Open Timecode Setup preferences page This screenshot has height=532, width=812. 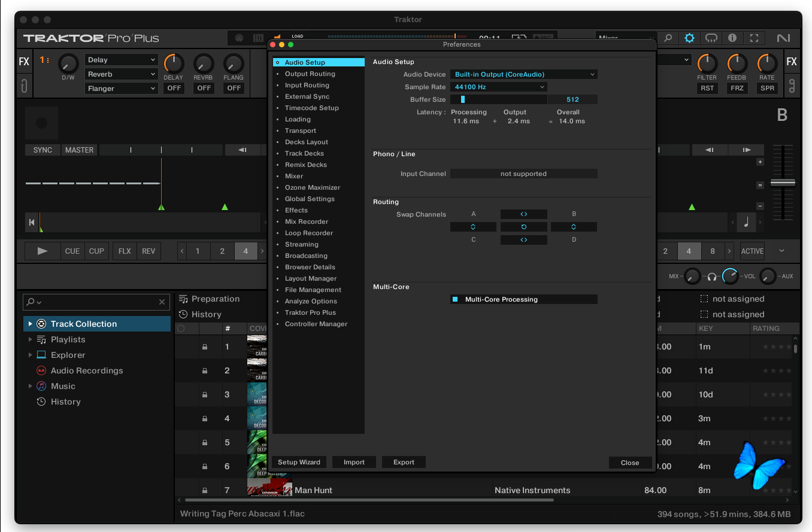point(312,108)
